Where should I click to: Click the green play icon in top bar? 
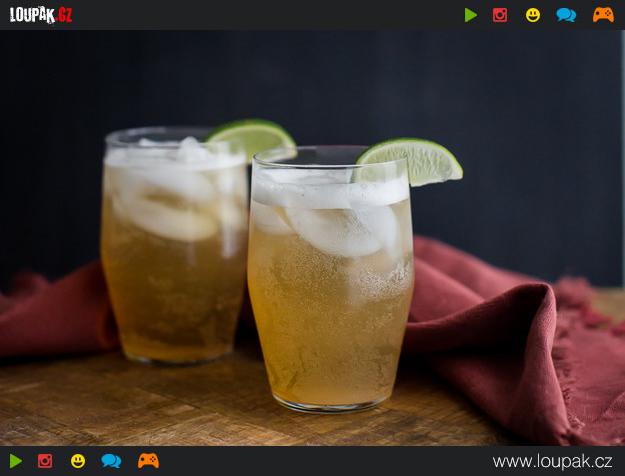[470, 15]
